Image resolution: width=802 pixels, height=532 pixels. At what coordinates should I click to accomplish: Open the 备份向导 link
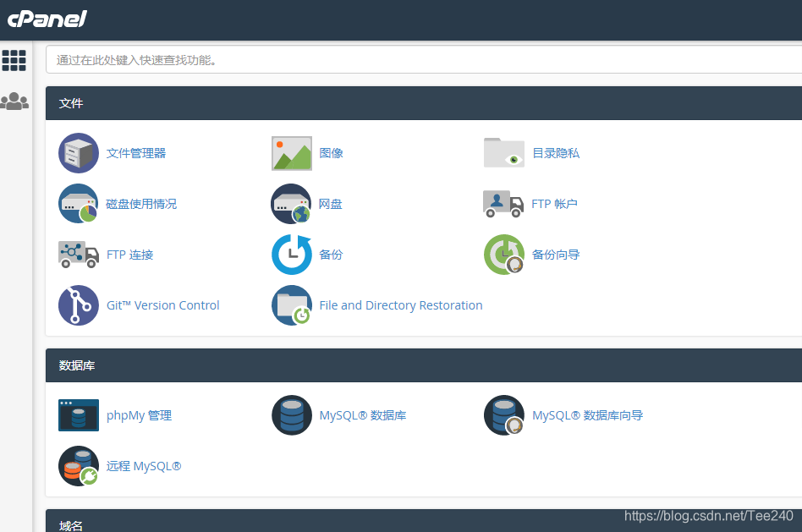[x=556, y=255]
